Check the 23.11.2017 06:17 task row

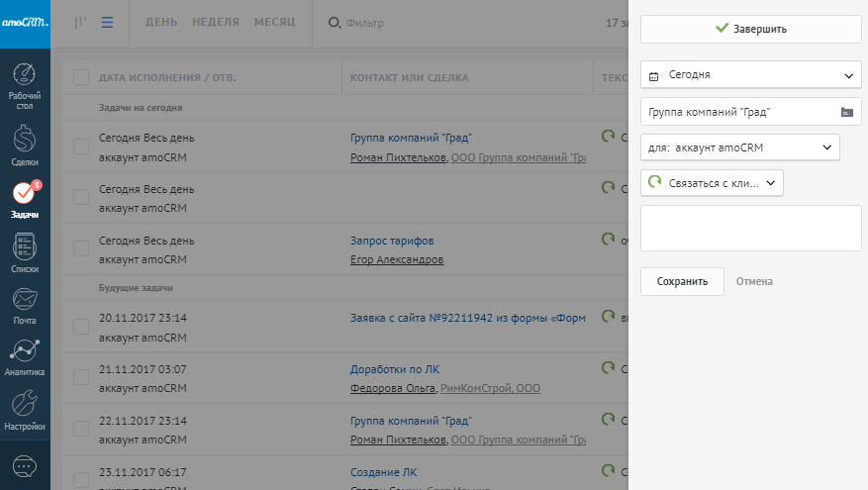click(x=81, y=480)
